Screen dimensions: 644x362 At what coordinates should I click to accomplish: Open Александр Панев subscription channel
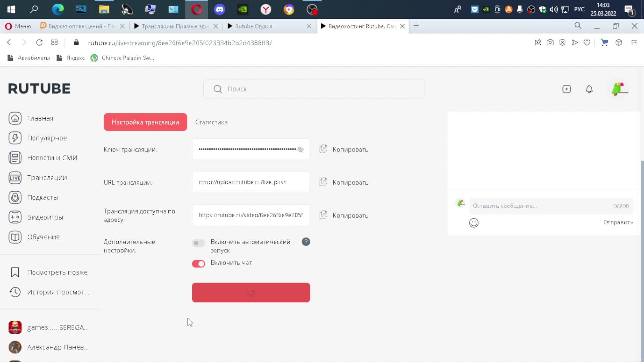pos(49,347)
